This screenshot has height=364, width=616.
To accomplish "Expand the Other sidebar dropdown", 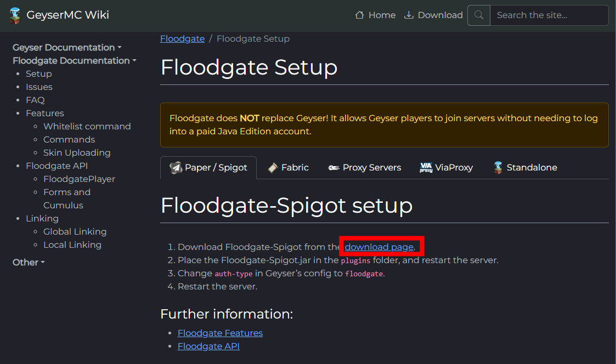I will 29,262.
